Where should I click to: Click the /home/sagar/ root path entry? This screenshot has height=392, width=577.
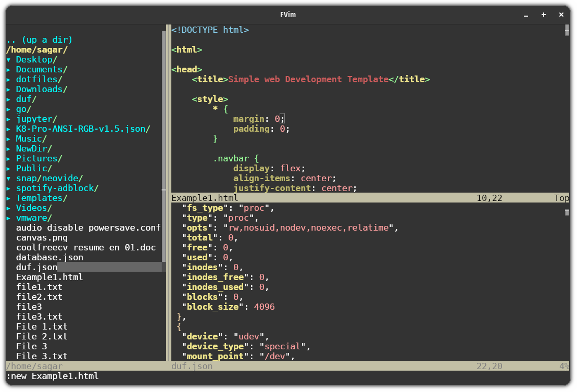coord(35,49)
